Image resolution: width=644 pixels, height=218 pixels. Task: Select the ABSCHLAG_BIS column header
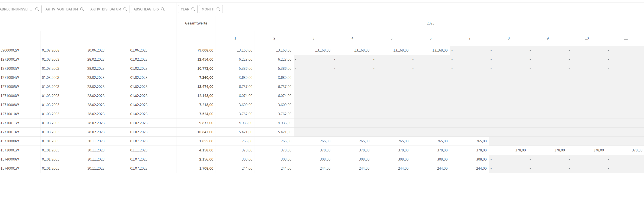(x=146, y=9)
